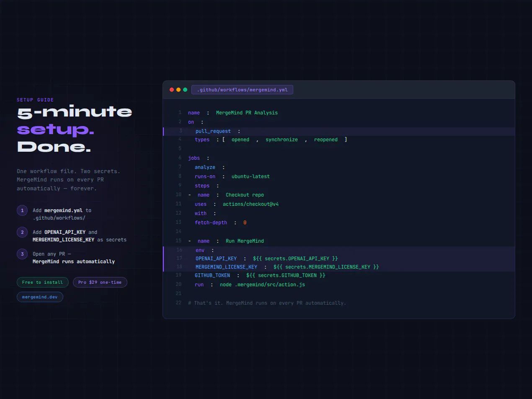The width and height of the screenshot is (532, 399).
Task: Click '${{ secrets.OPENAI_API_KEY }}' value
Action: click(x=295, y=259)
